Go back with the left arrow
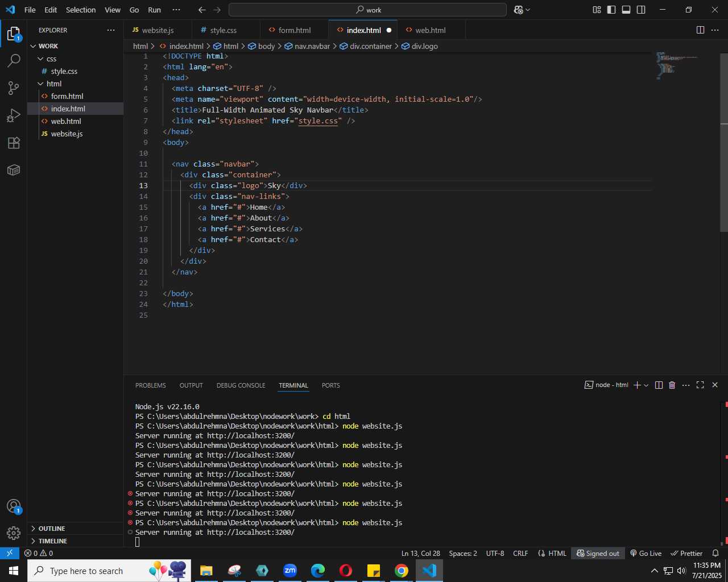 pyautogui.click(x=202, y=10)
